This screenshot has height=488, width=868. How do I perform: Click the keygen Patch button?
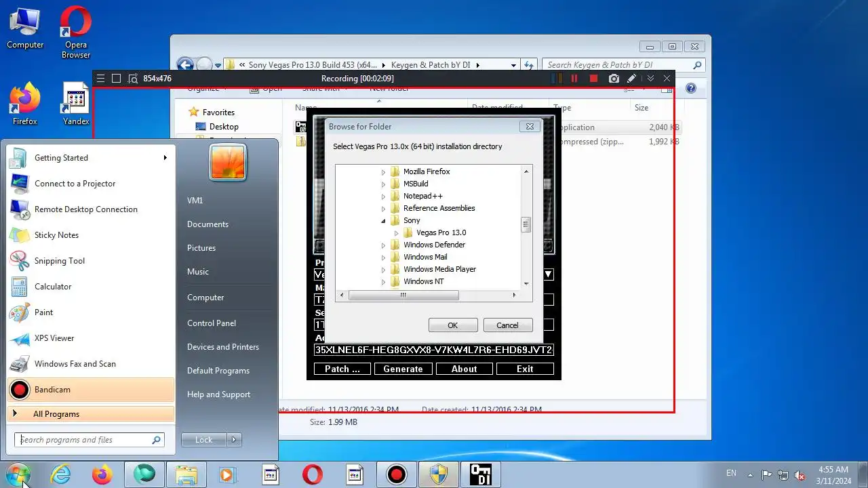click(x=342, y=369)
